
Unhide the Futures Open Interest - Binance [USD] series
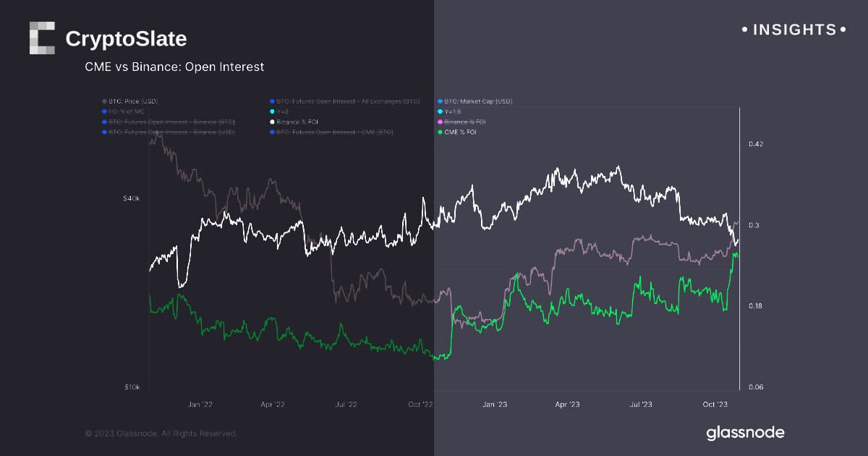(x=171, y=132)
